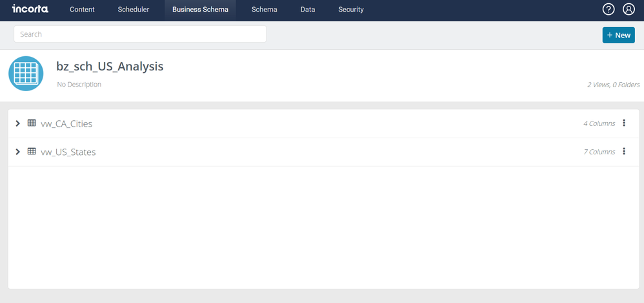The height and width of the screenshot is (303, 644).
Task: Expand the vw_US_States view
Action: coord(18,152)
